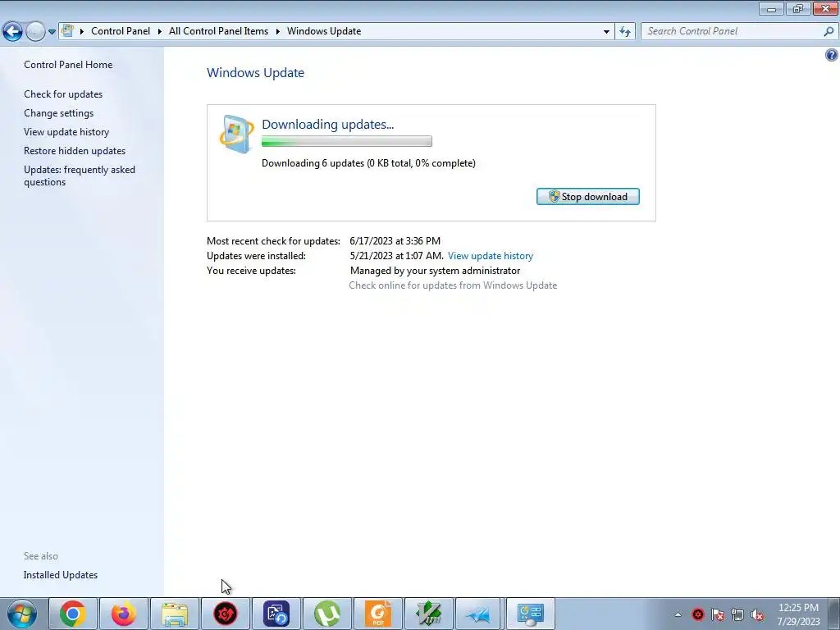Click View update history next to install date

(x=491, y=256)
